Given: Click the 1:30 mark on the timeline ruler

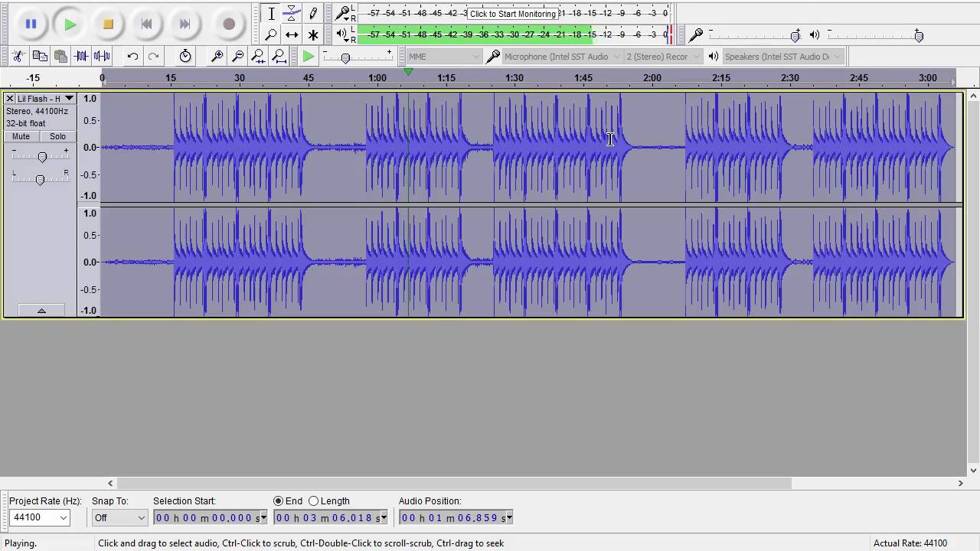Looking at the screenshot, I should [x=514, y=78].
